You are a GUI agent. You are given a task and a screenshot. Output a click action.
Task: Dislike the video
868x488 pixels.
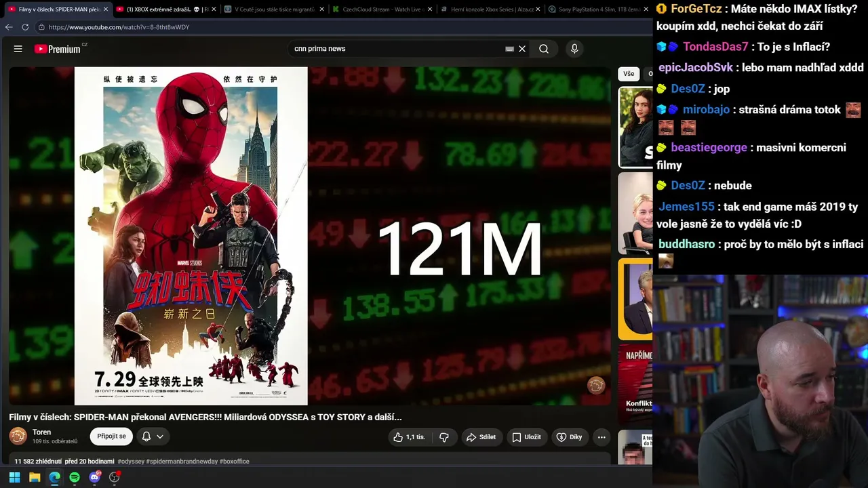click(x=444, y=437)
